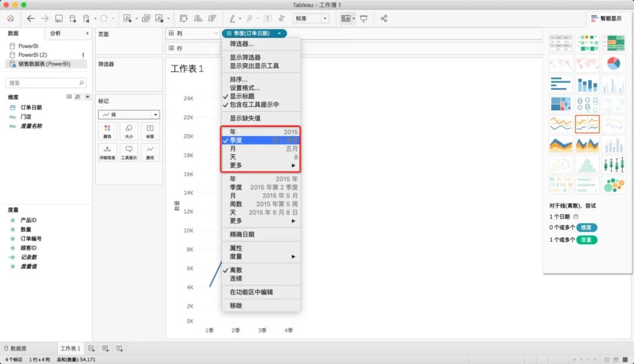Screen dimensions: 634x364
Task: Open the marks type 线 dropdown
Action: coord(129,114)
